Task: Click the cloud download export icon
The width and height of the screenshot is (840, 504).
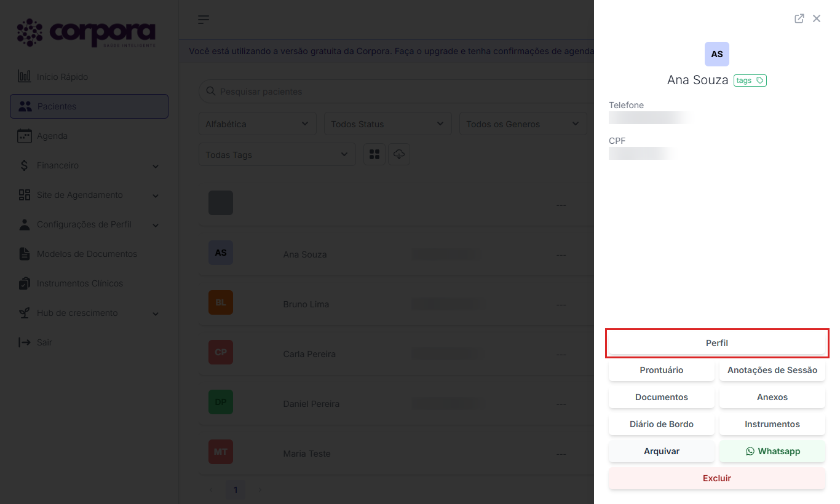Action: (x=399, y=154)
